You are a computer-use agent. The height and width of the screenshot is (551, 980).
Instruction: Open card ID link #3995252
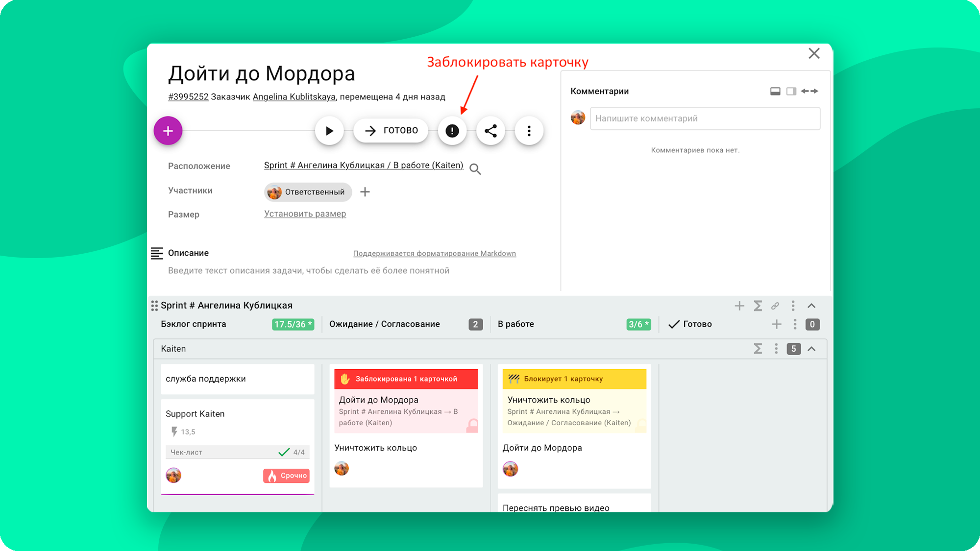tap(188, 96)
